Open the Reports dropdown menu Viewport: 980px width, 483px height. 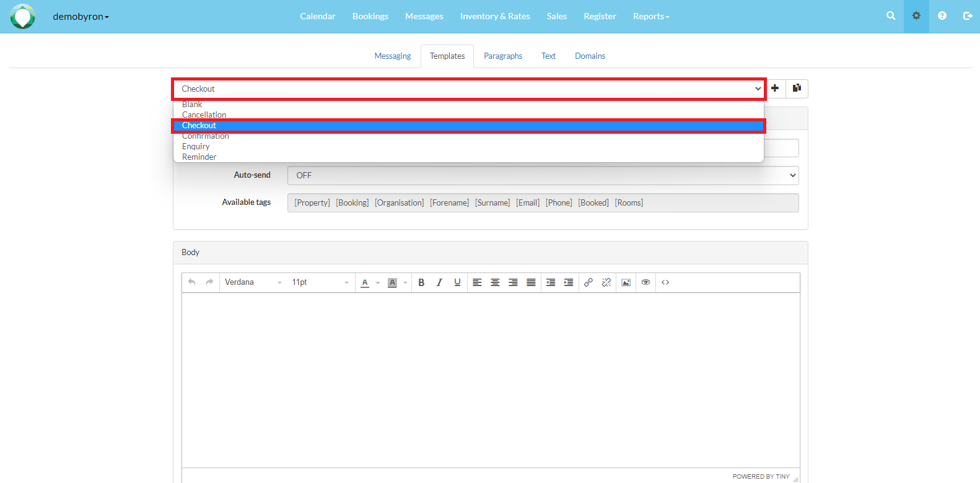pos(651,16)
